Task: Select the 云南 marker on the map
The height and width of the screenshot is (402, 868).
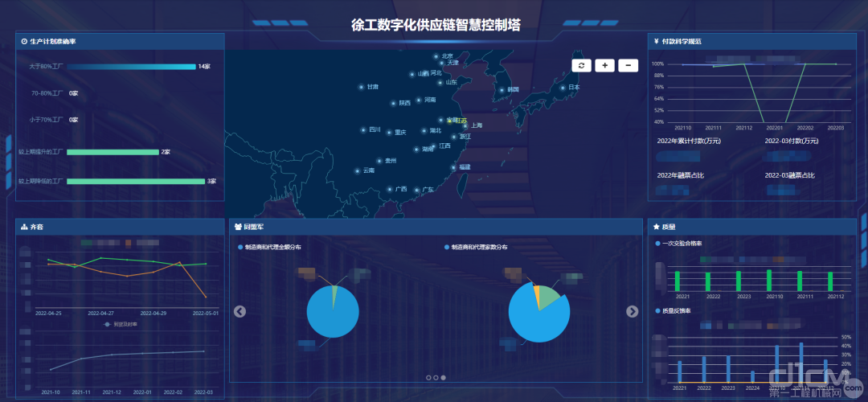Action: point(358,171)
